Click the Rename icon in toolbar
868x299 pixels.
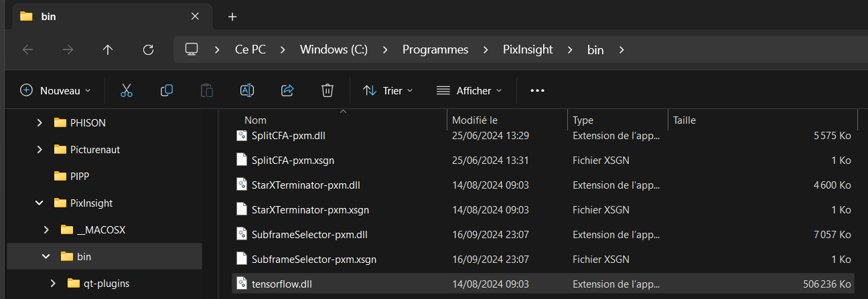[x=247, y=90]
